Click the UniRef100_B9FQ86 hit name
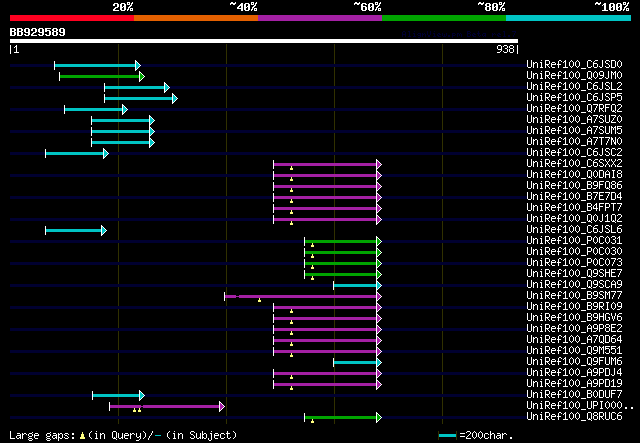The width and height of the screenshot is (640, 443). pyautogui.click(x=574, y=185)
